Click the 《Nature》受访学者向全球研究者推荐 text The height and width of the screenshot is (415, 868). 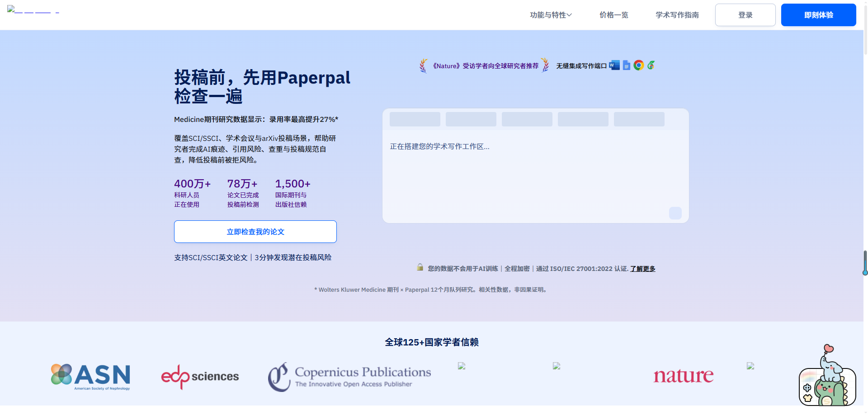pos(485,66)
